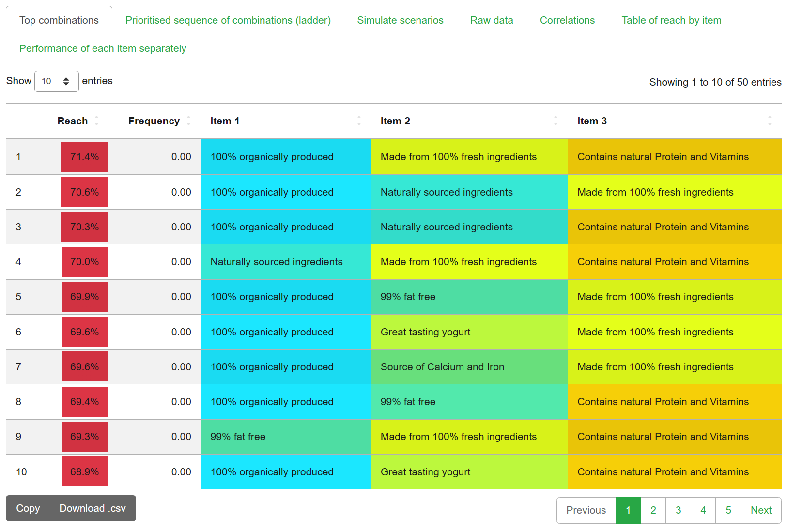The height and width of the screenshot is (532, 787).
Task: Open the Show entries dropdown
Action: tap(56, 81)
